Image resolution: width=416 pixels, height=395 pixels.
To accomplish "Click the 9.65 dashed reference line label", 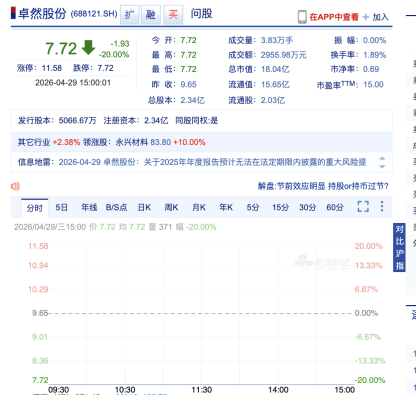I will tap(40, 313).
